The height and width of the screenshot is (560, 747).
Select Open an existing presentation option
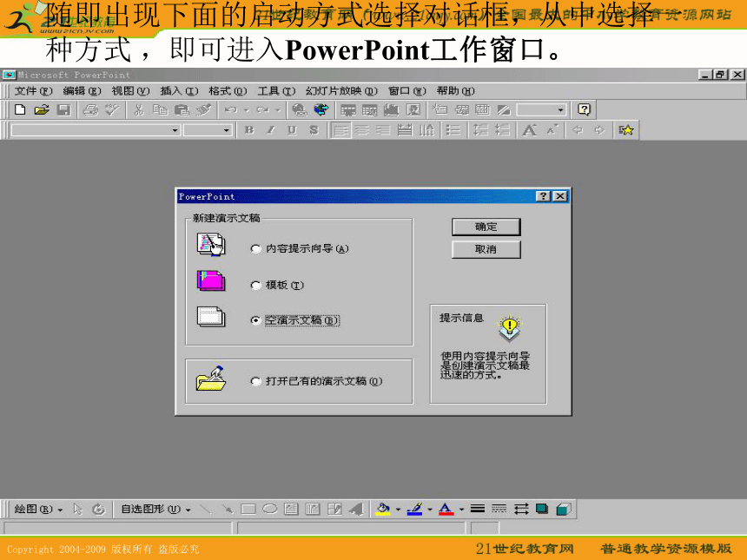(x=256, y=381)
